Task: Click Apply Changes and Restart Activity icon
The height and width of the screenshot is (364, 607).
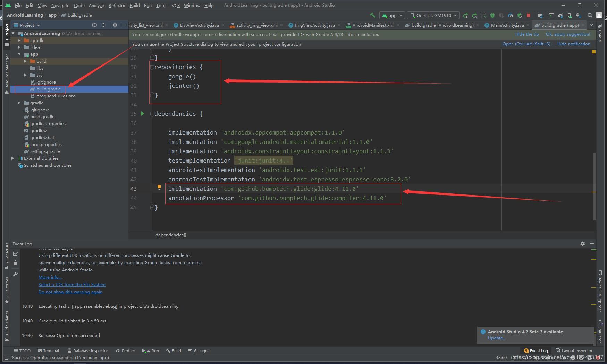Action: [x=474, y=15]
